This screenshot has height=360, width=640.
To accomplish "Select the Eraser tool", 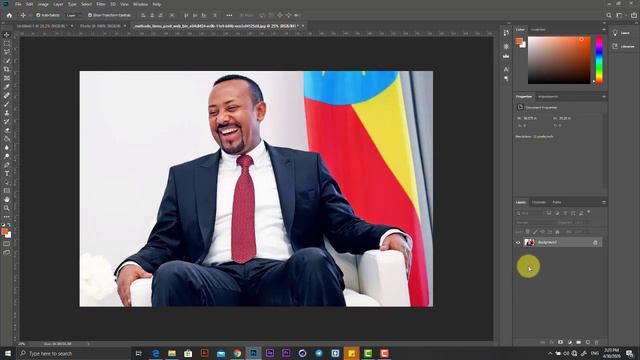I will (7, 130).
